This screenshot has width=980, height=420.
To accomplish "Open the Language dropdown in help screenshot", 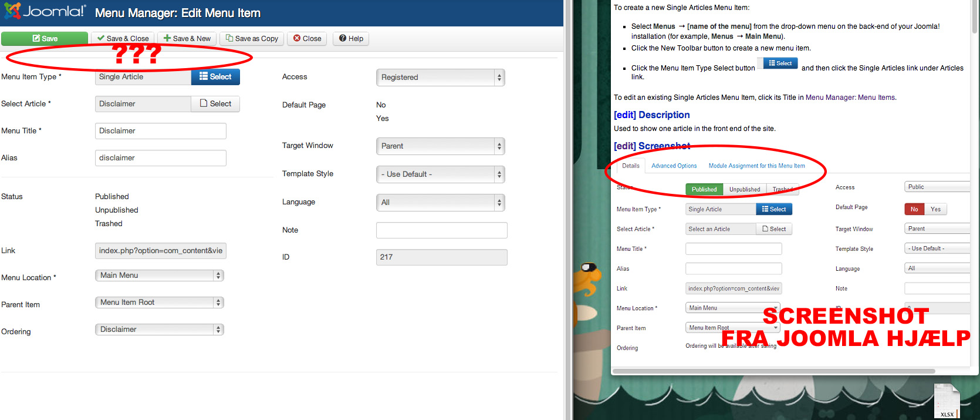I will 937,268.
